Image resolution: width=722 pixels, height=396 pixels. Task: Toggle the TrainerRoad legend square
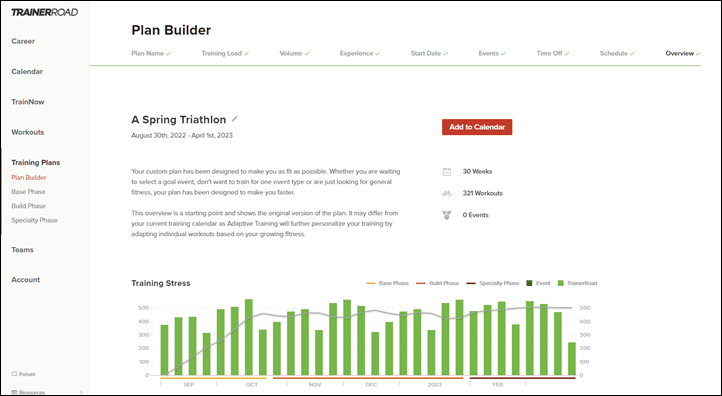560,283
